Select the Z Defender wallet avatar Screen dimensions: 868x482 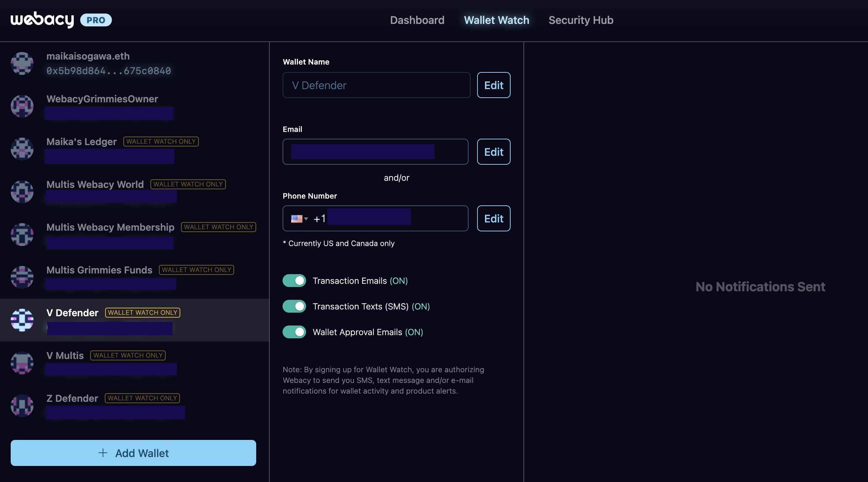click(22, 406)
